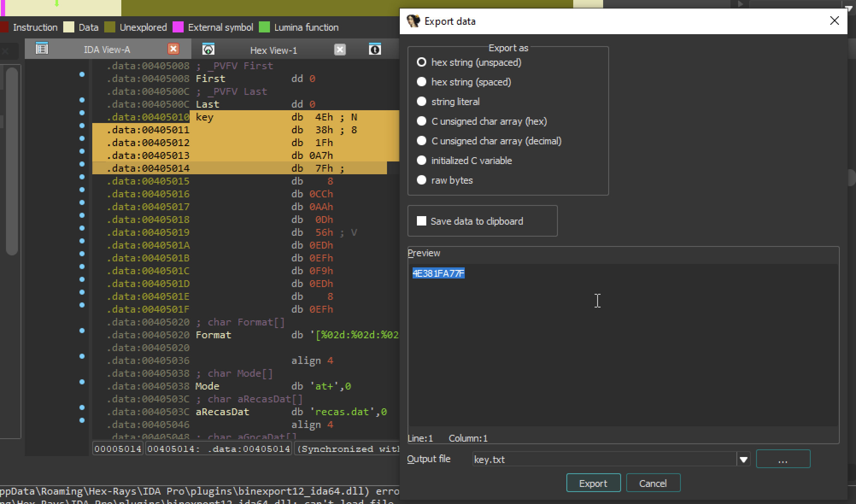
Task: Click the Instruction legend color swatch
Action: (x=4, y=27)
